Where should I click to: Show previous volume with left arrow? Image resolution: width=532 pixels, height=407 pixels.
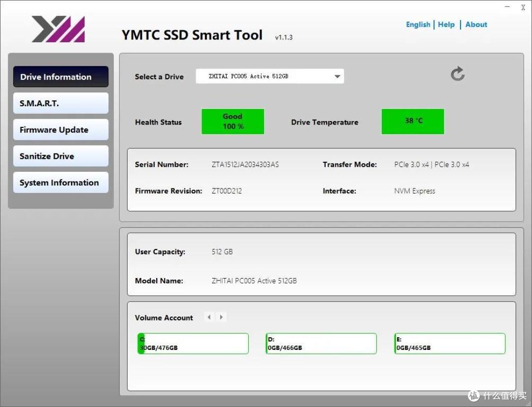pos(209,317)
